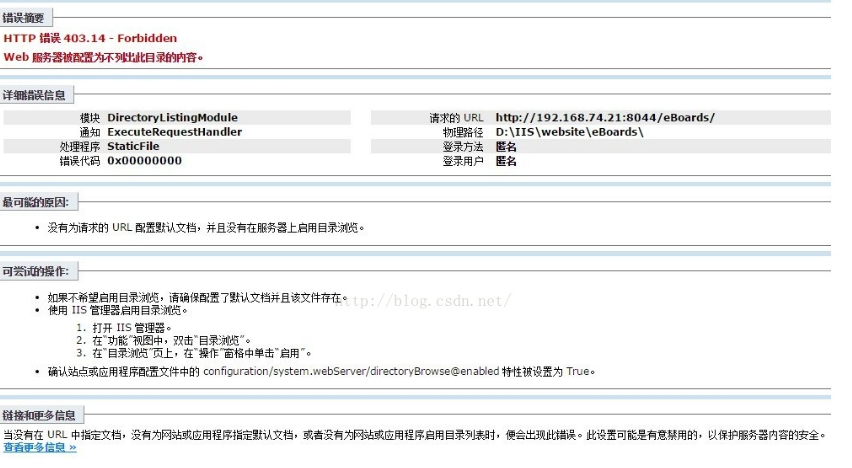
Task: Click the StaticFile handler value
Action: [133, 146]
